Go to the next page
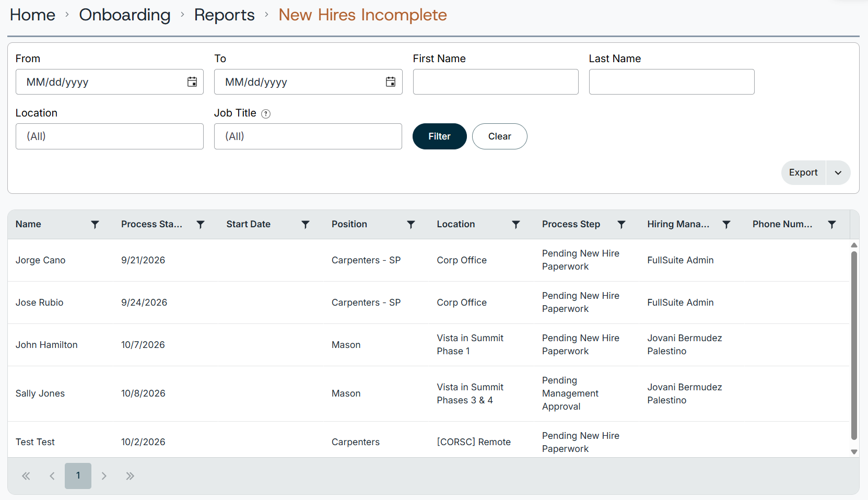Image resolution: width=868 pixels, height=500 pixels. coord(104,476)
